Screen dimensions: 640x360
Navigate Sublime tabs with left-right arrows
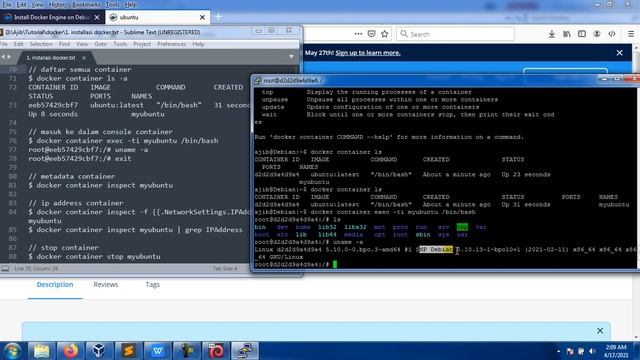point(6,57)
